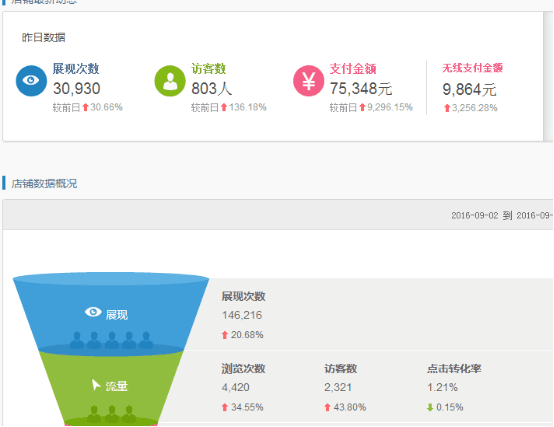Viewport: 554px width, 427px height.
Task: Click the scrollbar beside the 昨日数据 panel
Action: (548, 76)
